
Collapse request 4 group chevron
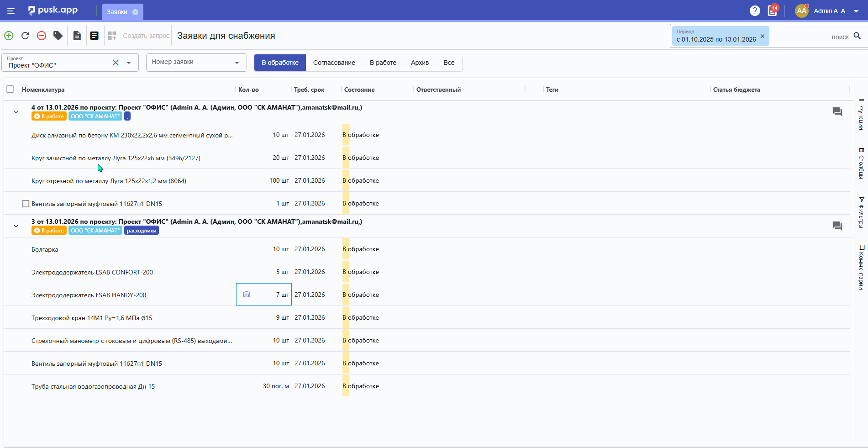pyautogui.click(x=16, y=112)
